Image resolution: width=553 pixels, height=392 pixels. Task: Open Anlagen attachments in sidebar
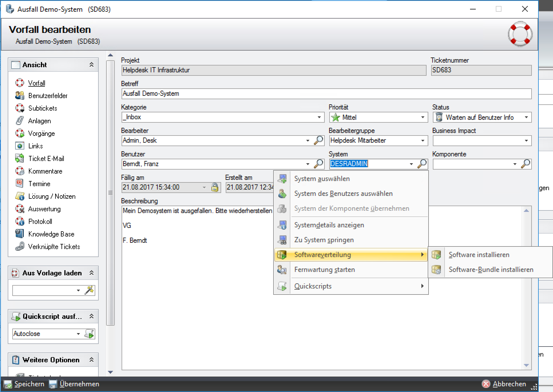[39, 121]
